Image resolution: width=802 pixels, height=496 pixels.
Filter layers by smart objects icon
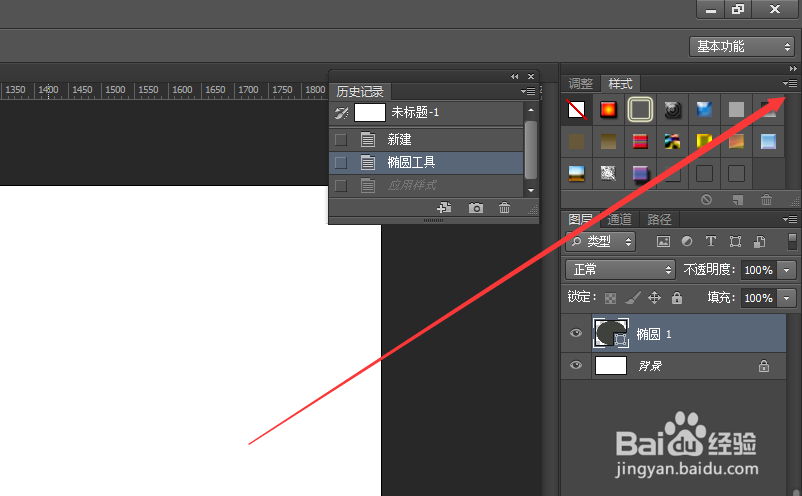pos(760,241)
